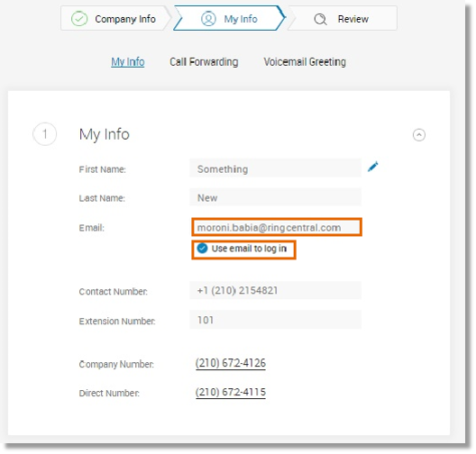Click the user profile icon in My Info step
This screenshot has width=476, height=454.
tap(208, 19)
